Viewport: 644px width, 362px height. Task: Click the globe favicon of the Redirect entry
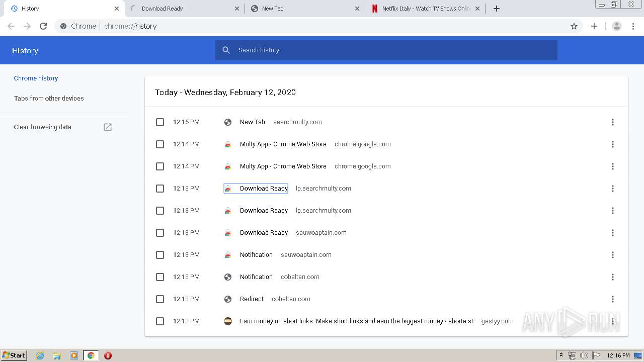coord(228,299)
